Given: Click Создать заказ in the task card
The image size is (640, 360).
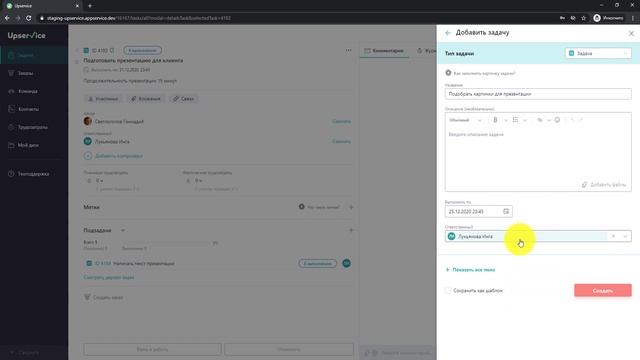Looking at the screenshot, I should click(x=104, y=297).
